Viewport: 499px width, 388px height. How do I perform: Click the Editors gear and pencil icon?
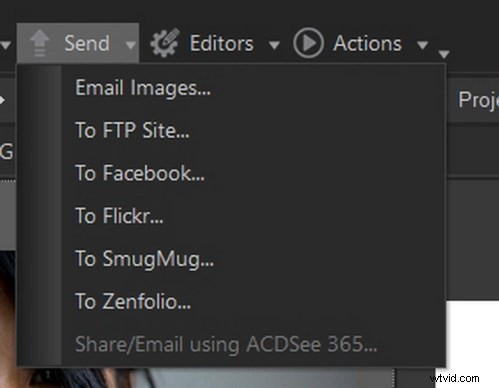[x=165, y=43]
